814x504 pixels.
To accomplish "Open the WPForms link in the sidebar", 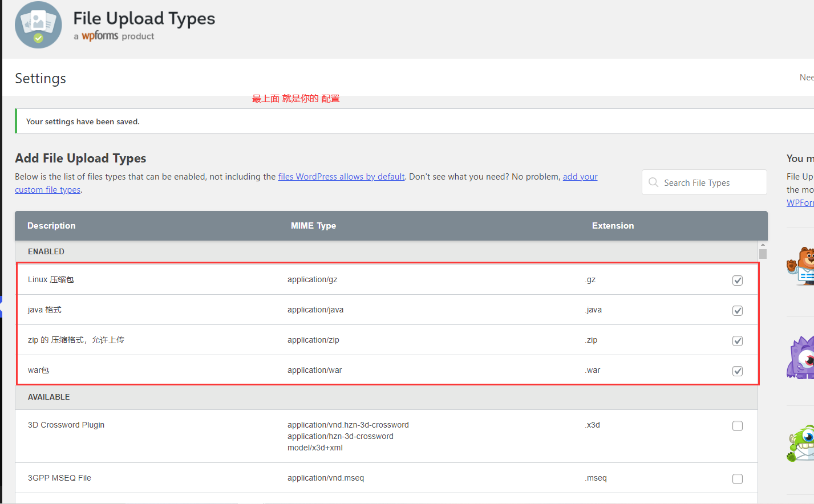I will pyautogui.click(x=800, y=203).
